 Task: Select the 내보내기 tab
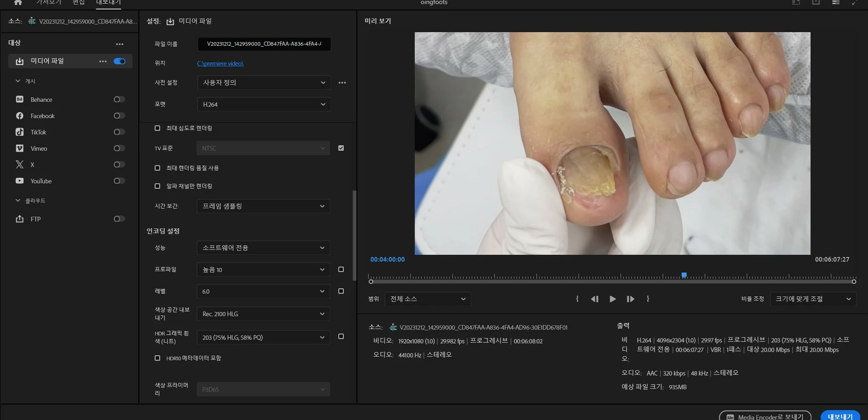[x=109, y=2]
